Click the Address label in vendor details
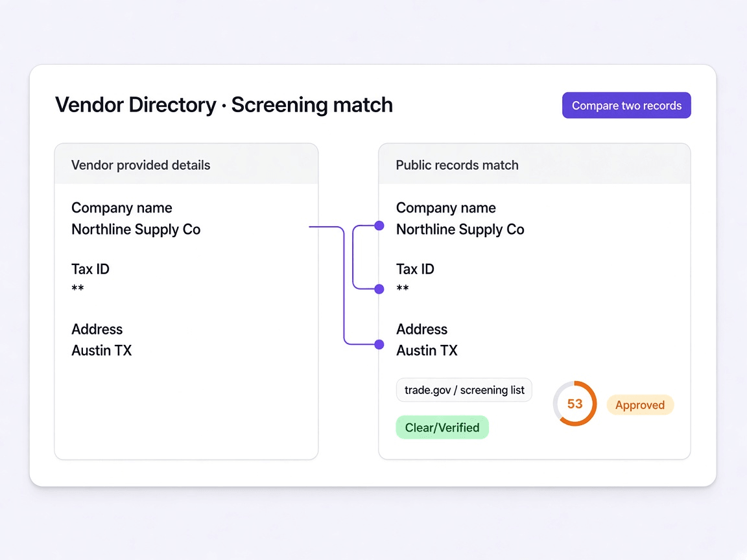This screenshot has width=747, height=560. pyautogui.click(x=97, y=329)
